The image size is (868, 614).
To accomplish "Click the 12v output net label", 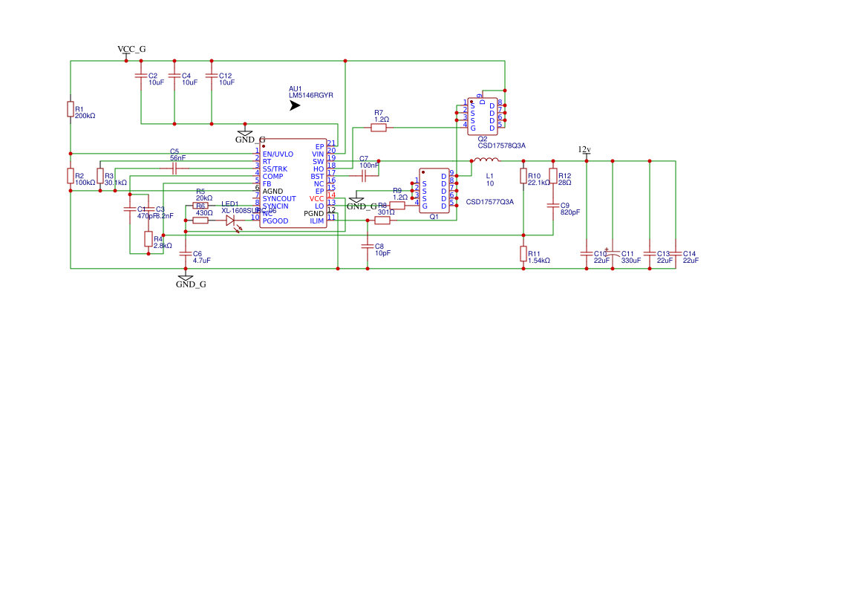I will (584, 149).
